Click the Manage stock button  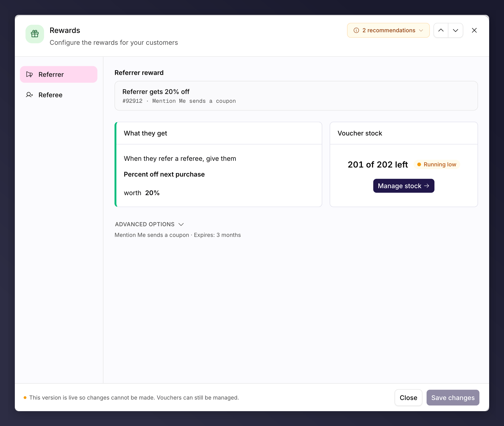pos(404,186)
